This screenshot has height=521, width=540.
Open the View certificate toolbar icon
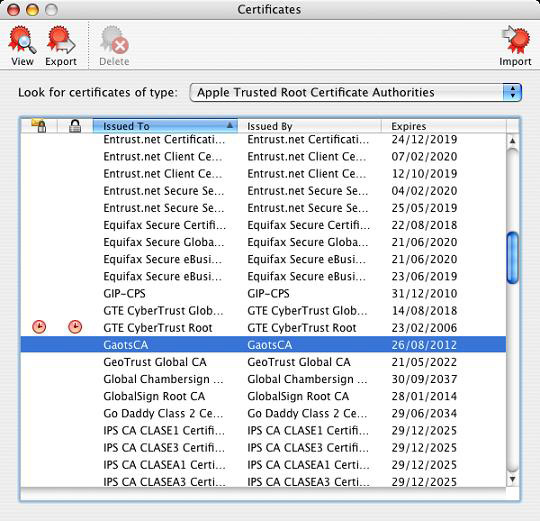(22, 46)
